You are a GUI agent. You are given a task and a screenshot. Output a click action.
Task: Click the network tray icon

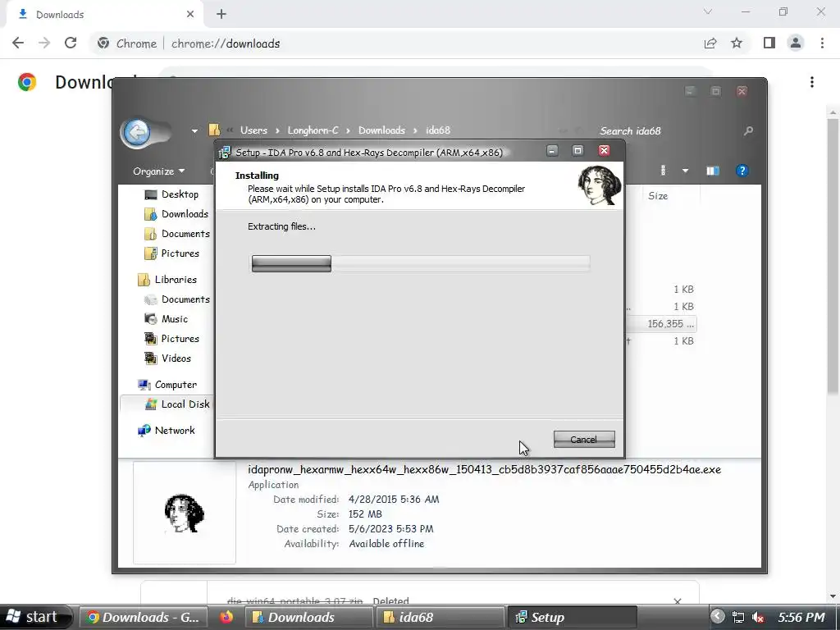pos(738,618)
